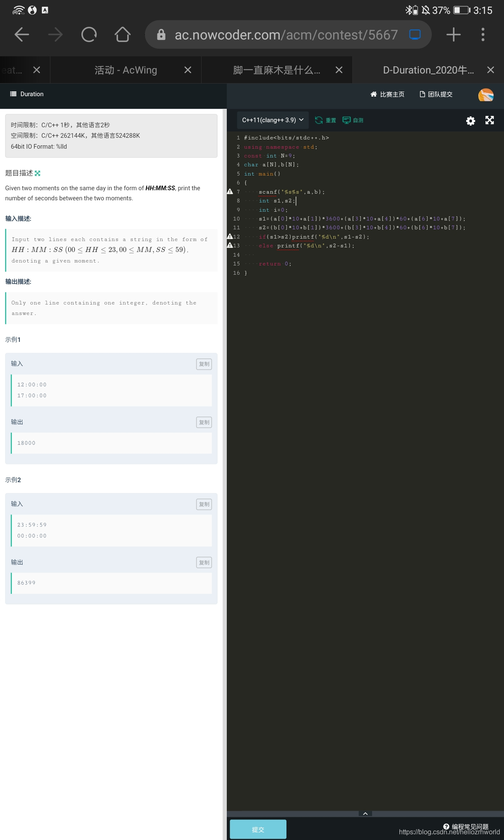Expand the 题目描述 section with green icon
The image size is (504, 840).
coord(37,173)
